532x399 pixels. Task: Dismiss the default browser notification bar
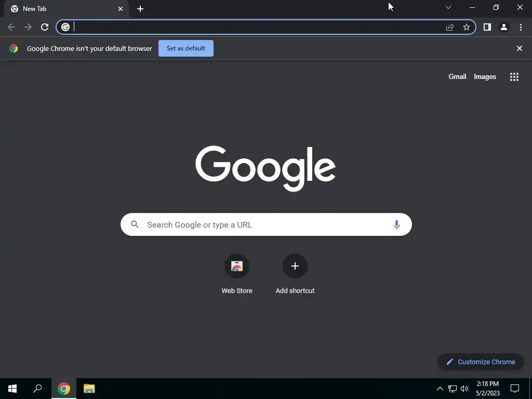[x=520, y=48]
